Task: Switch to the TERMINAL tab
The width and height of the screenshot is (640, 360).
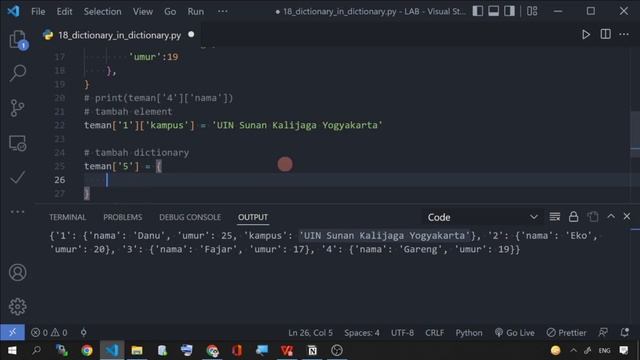Action: point(68,217)
